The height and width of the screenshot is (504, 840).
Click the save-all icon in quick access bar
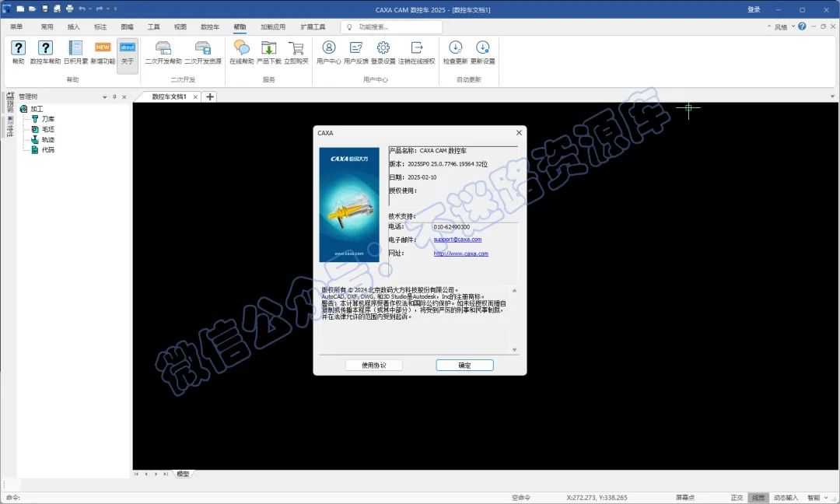pyautogui.click(x=58, y=9)
